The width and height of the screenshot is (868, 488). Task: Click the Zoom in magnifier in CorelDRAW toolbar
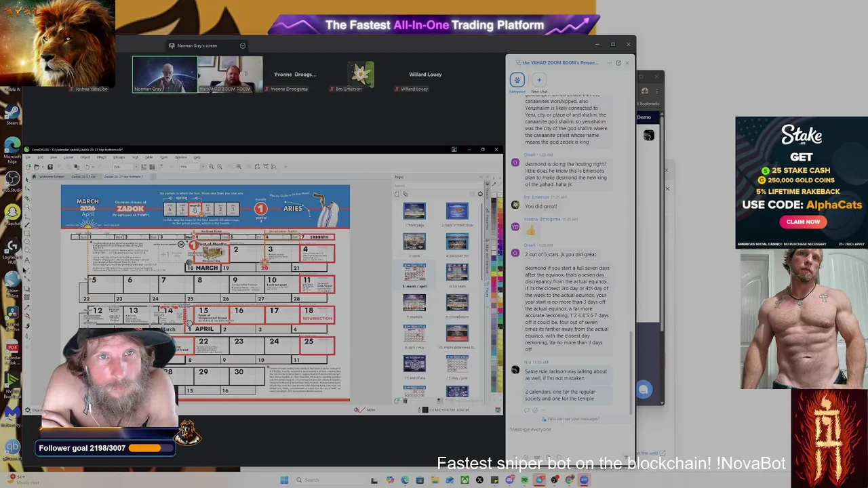click(x=211, y=167)
